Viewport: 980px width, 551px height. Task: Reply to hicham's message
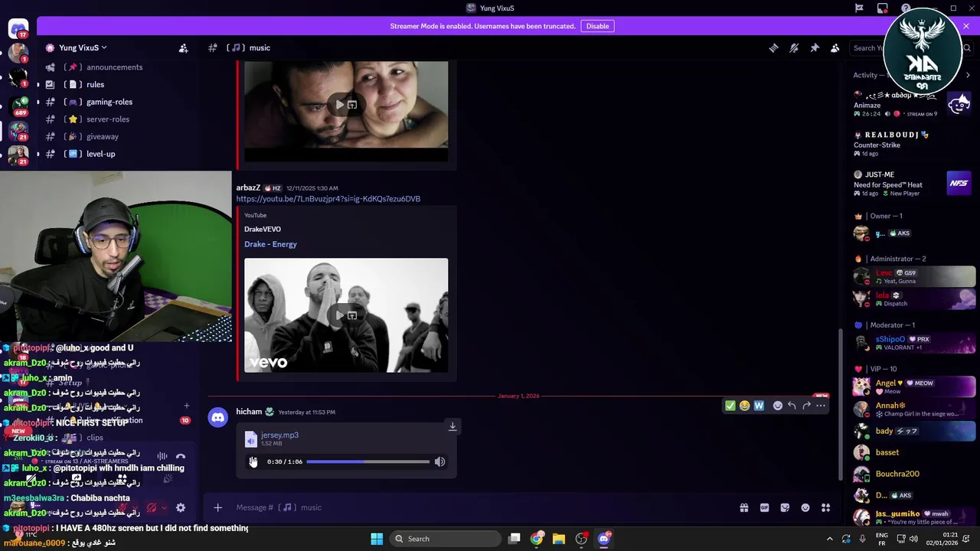tap(792, 406)
